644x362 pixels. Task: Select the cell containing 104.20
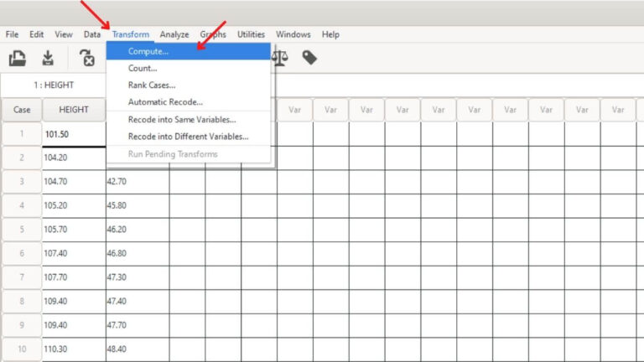(74, 158)
